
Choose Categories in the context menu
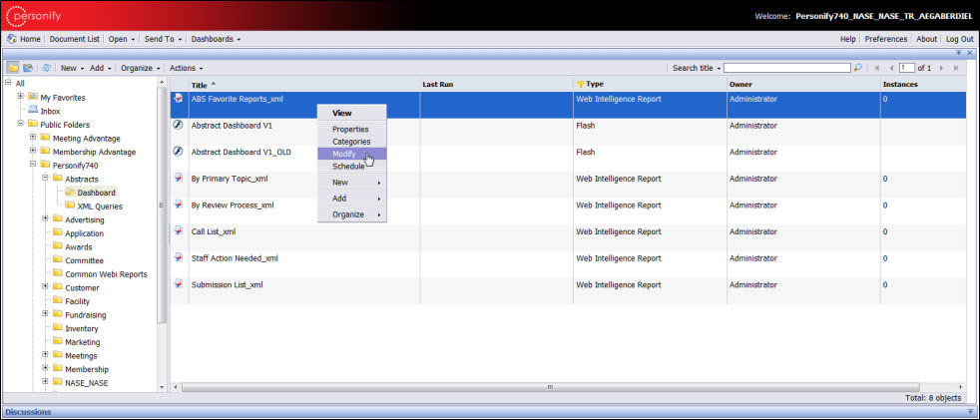point(352,142)
